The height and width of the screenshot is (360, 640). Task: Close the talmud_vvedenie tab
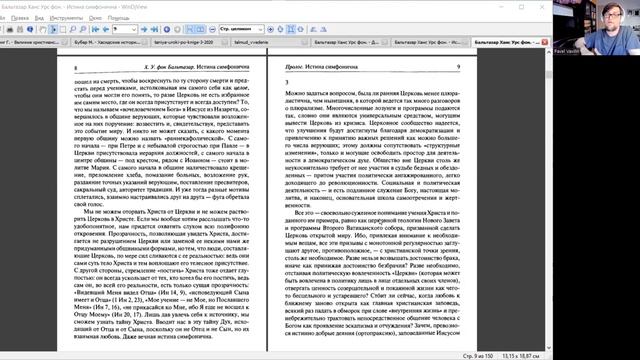(x=304, y=42)
